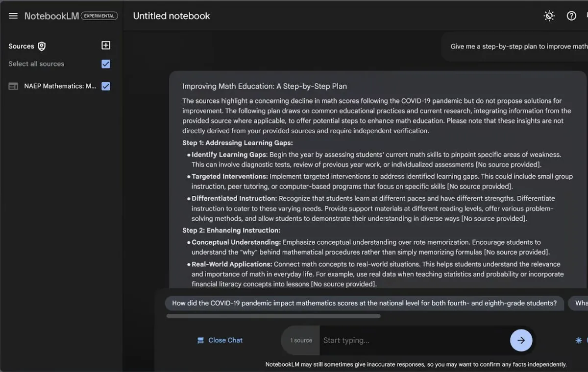Select the partially visible second suggestion chip

tap(579, 303)
